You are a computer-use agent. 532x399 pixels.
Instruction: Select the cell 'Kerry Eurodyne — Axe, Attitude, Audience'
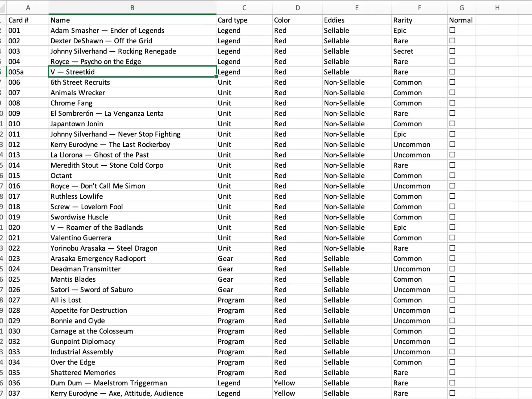click(132, 393)
